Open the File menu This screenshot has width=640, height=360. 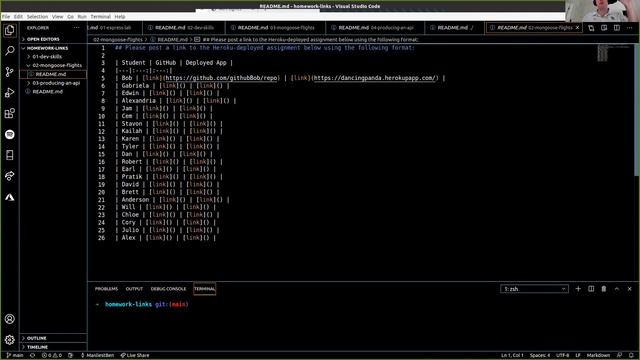[6, 17]
